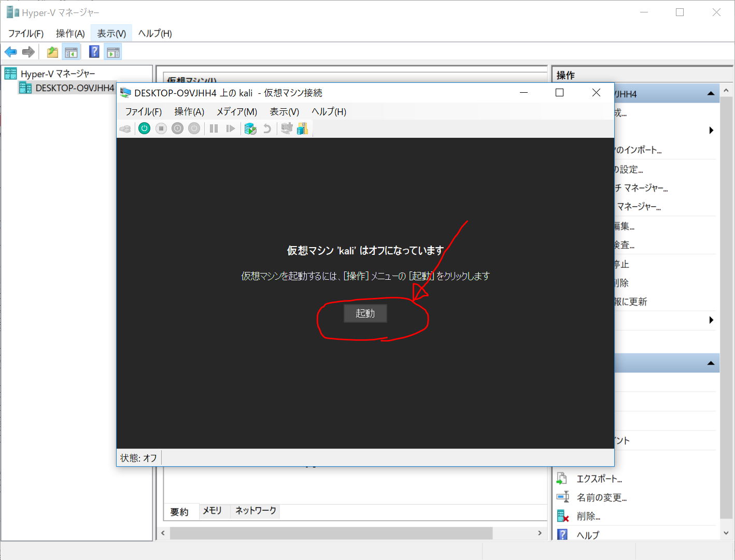Viewport: 735px width, 560px height.
Task: Open Help via blue question mark toolbar icon
Action: point(94,52)
